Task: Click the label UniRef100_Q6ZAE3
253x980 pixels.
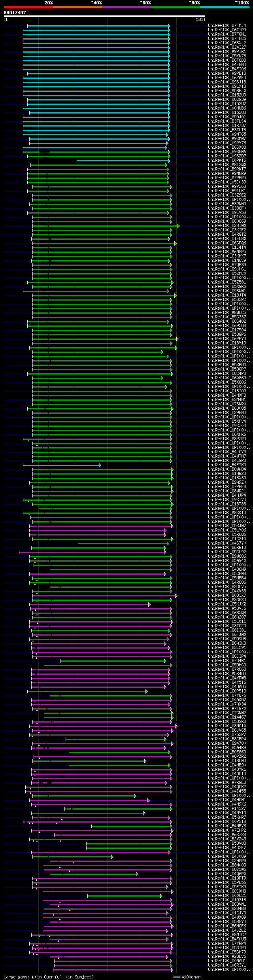Action: (227, 78)
